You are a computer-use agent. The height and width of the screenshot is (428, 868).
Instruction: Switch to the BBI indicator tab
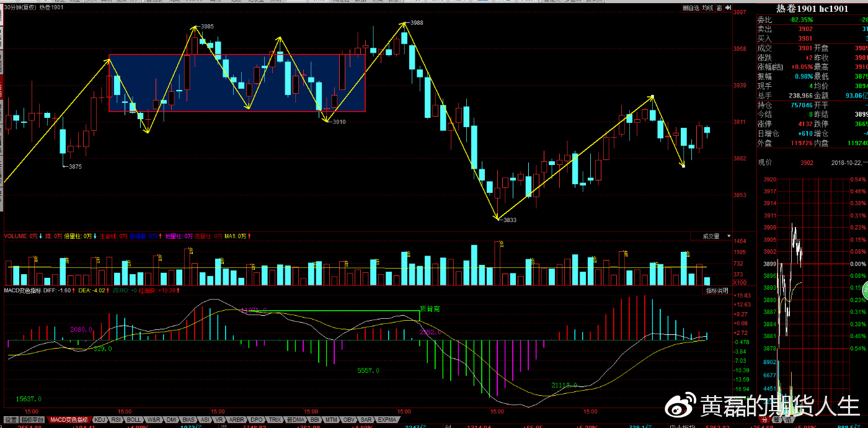point(314,420)
